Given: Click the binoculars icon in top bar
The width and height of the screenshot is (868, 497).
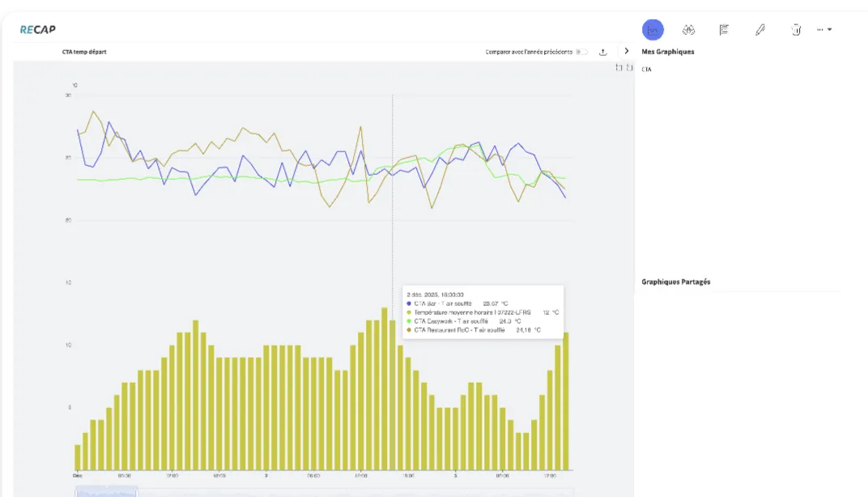Looking at the screenshot, I should click(x=689, y=30).
